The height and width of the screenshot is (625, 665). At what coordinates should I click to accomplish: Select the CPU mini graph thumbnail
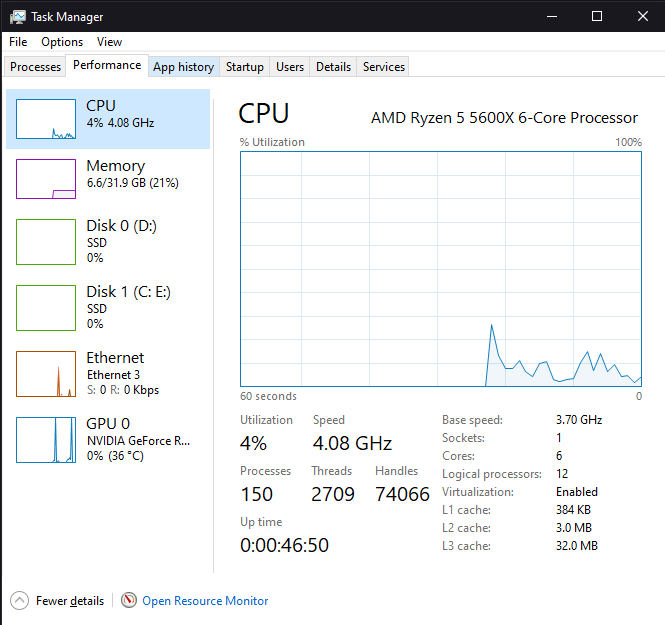coord(46,119)
